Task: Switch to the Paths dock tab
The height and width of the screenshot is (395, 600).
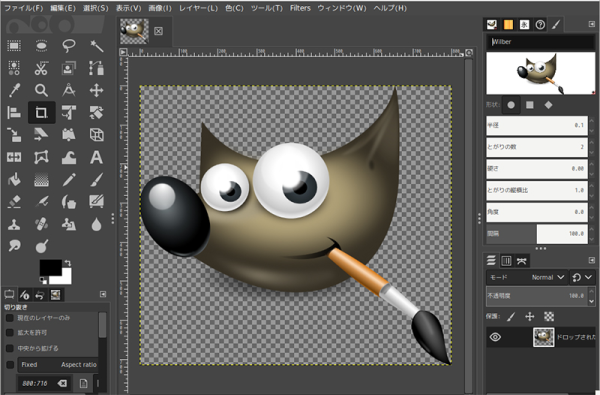Action: (x=522, y=261)
